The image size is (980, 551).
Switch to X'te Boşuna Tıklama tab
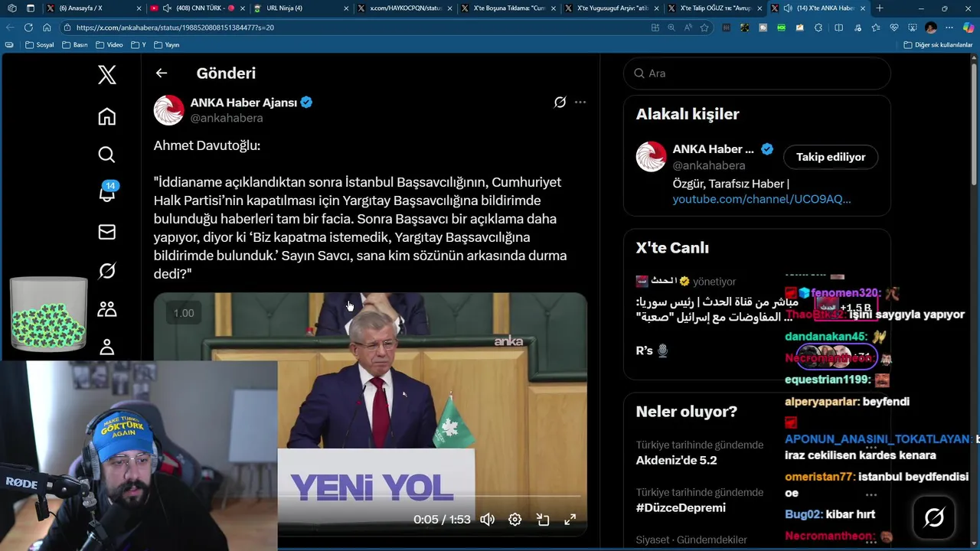(x=508, y=8)
